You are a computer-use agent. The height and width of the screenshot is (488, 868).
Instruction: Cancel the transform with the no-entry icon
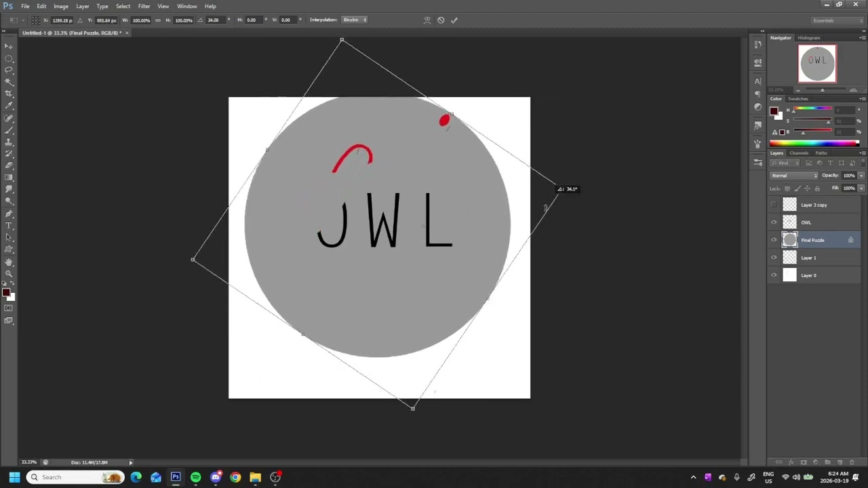pyautogui.click(x=441, y=20)
